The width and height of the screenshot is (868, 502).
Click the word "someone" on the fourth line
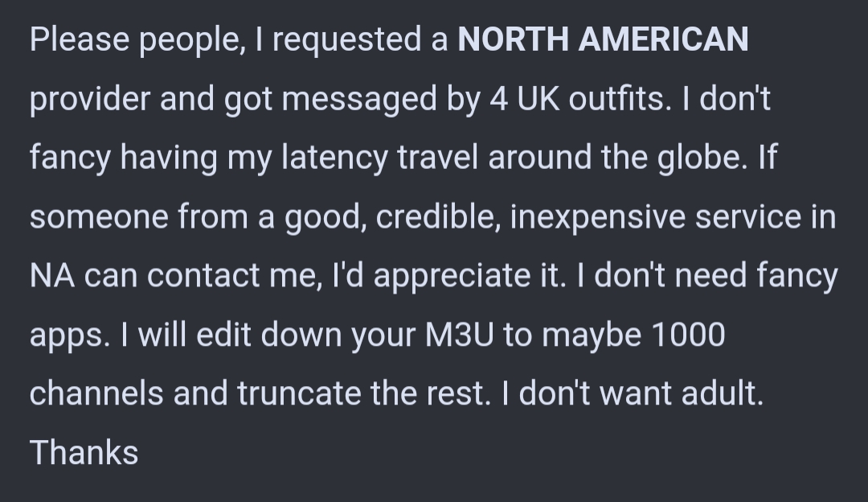click(x=99, y=216)
